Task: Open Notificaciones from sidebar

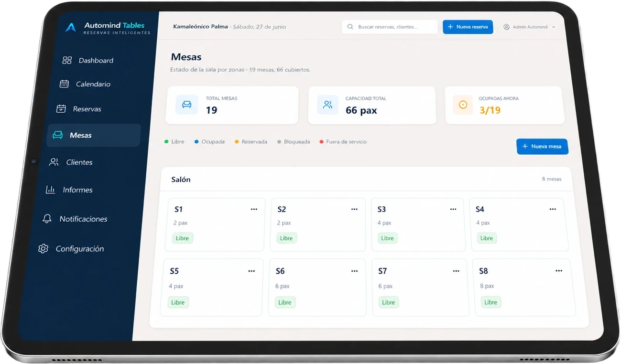Action: coord(76,219)
